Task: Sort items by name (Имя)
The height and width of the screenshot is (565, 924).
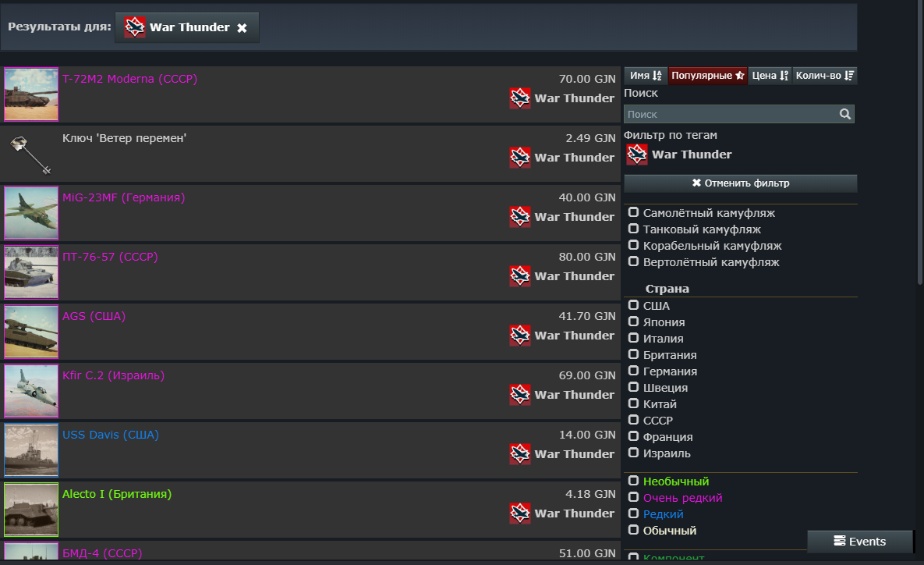Action: click(646, 76)
